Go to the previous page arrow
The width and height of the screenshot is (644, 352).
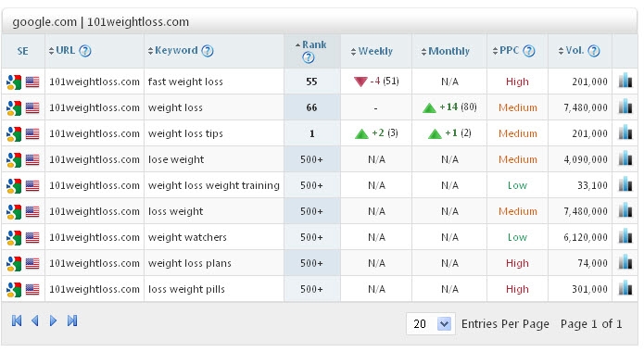coord(35,321)
